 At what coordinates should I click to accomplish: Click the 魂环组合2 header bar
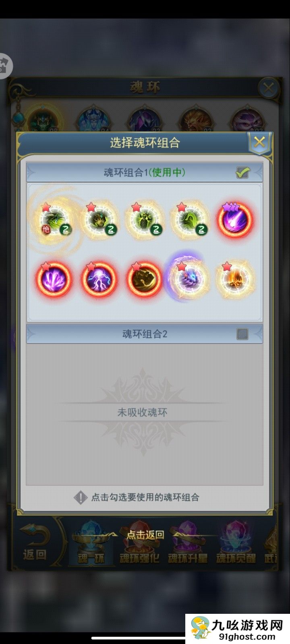pos(145,334)
